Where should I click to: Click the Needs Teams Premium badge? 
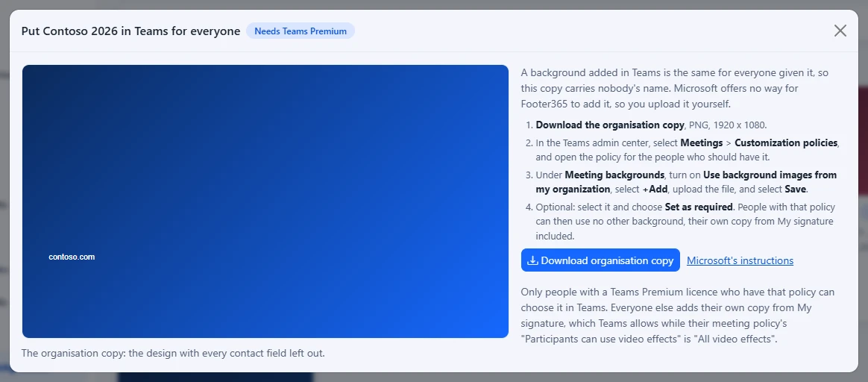click(300, 31)
